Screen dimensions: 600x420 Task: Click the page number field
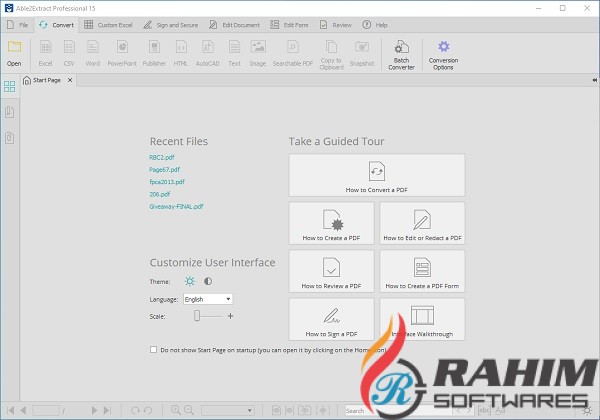click(46, 410)
